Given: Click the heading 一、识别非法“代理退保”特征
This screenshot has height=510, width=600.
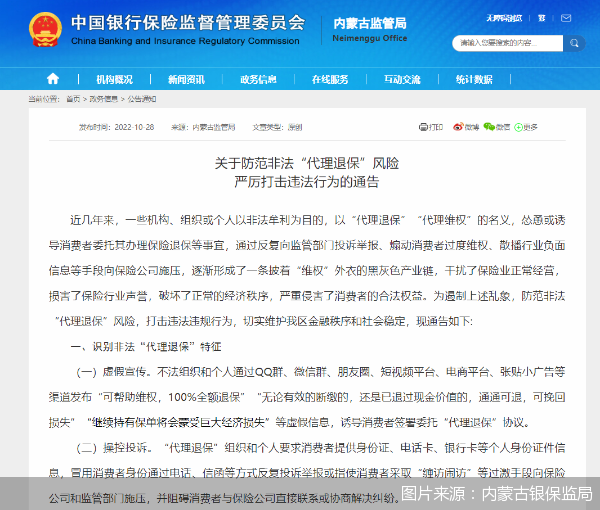Looking at the screenshot, I should pos(146,347).
